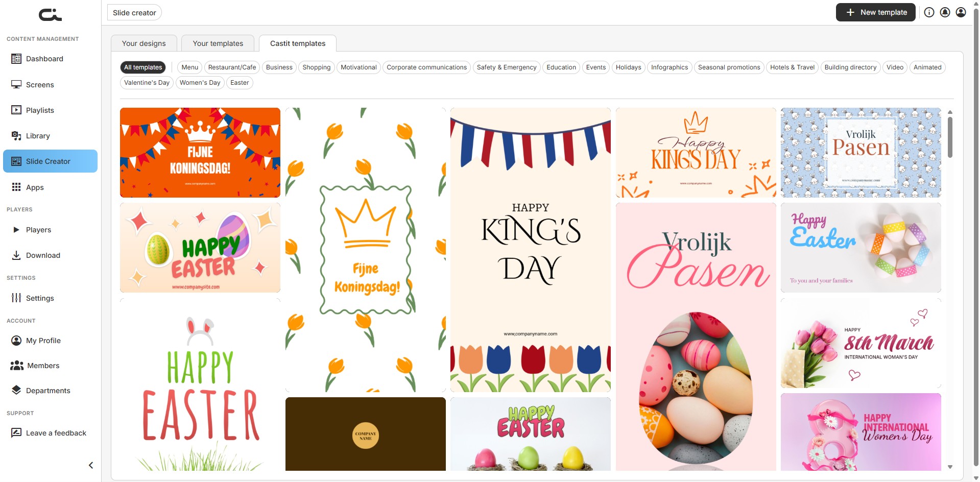Filter templates by Animated
The image size is (980, 482).
coord(927,67)
